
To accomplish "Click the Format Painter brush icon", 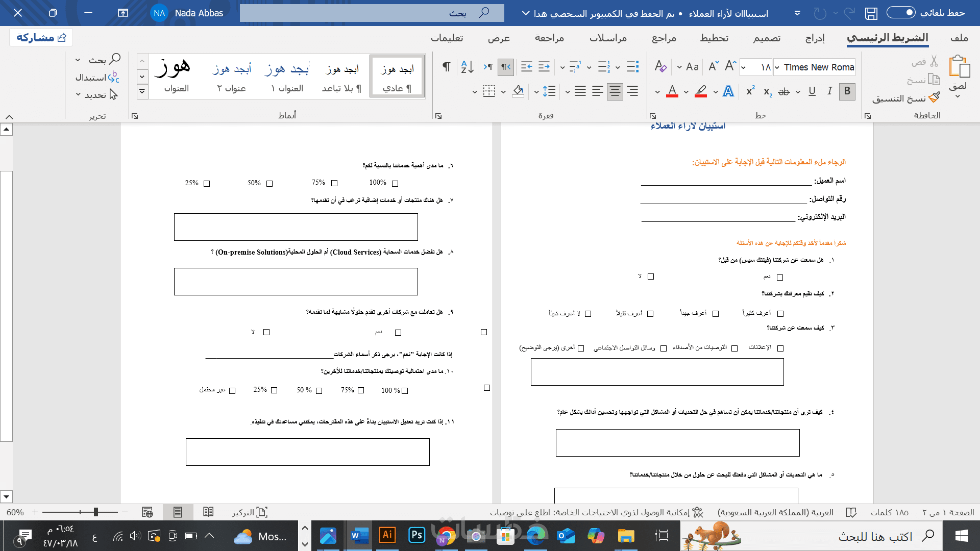I will [935, 98].
